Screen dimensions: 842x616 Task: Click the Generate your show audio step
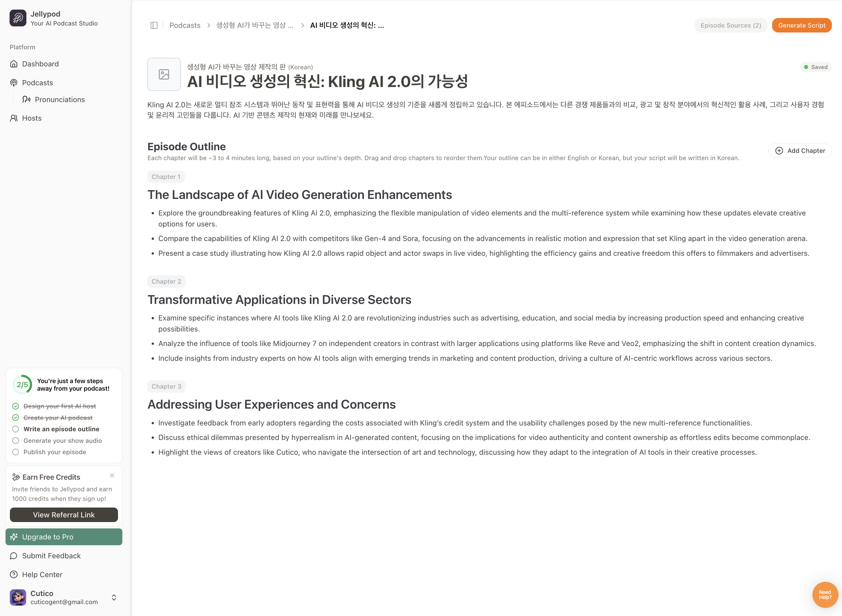[x=63, y=440]
